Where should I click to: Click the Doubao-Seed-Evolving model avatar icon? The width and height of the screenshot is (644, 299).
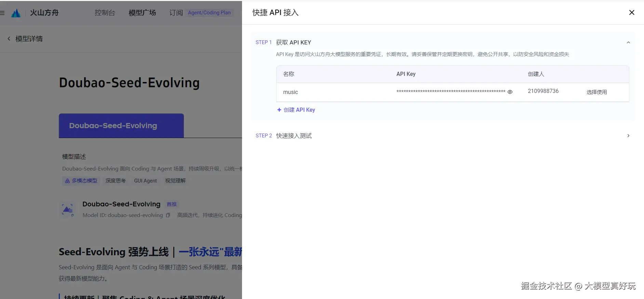[67, 209]
